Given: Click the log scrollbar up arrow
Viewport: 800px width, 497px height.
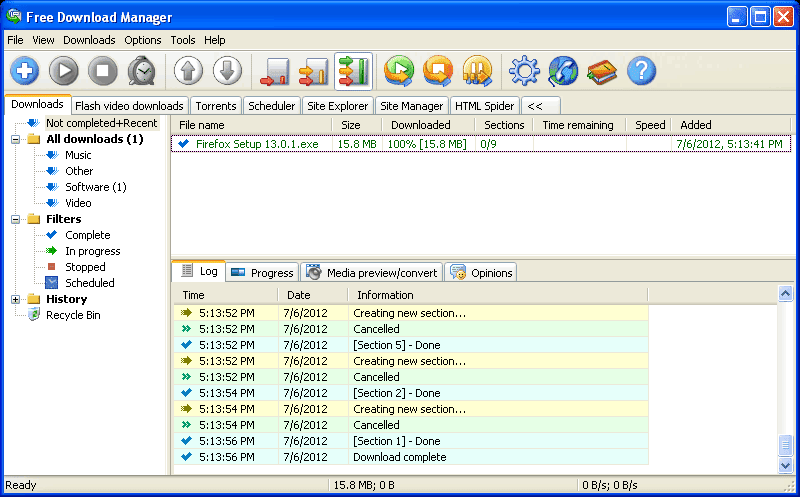Looking at the screenshot, I should pyautogui.click(x=785, y=294).
